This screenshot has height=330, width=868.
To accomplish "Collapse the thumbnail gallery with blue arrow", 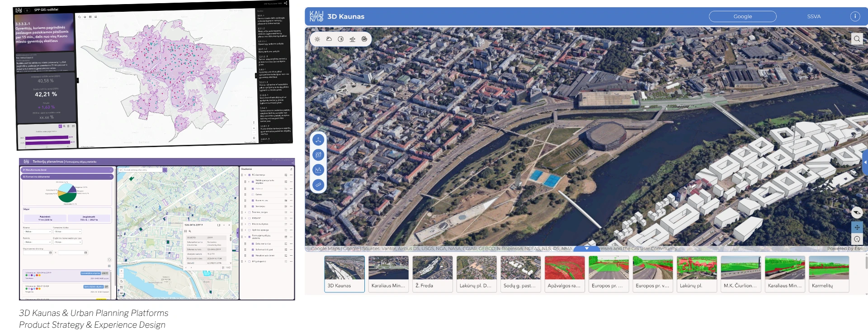I will [x=587, y=248].
